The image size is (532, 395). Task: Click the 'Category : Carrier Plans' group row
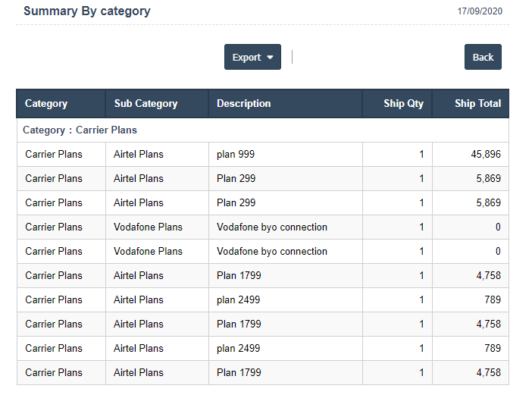click(x=80, y=130)
